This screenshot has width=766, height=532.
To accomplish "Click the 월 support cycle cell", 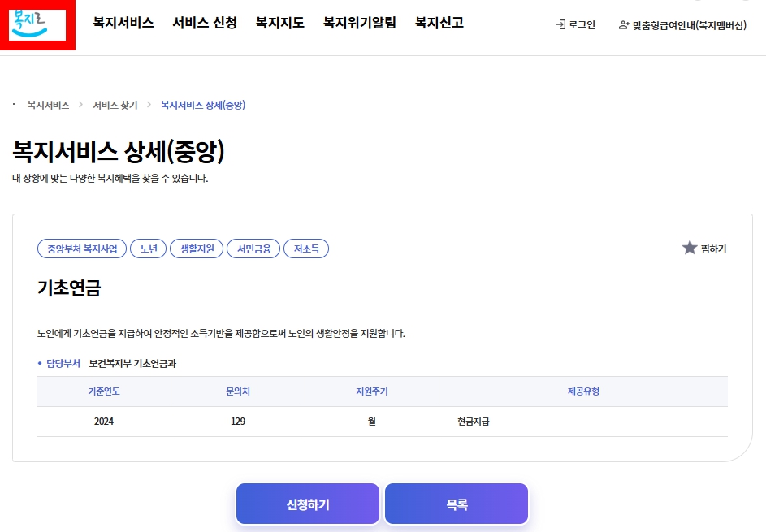I will [x=372, y=422].
